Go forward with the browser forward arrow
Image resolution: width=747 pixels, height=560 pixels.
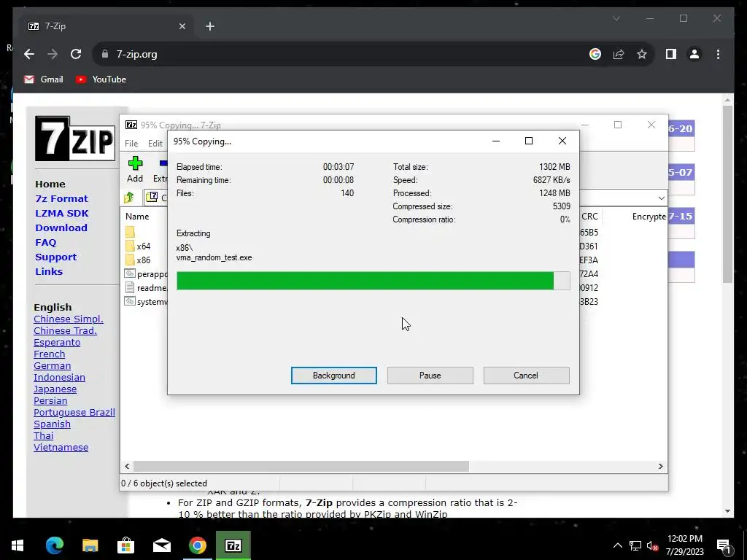tap(53, 54)
